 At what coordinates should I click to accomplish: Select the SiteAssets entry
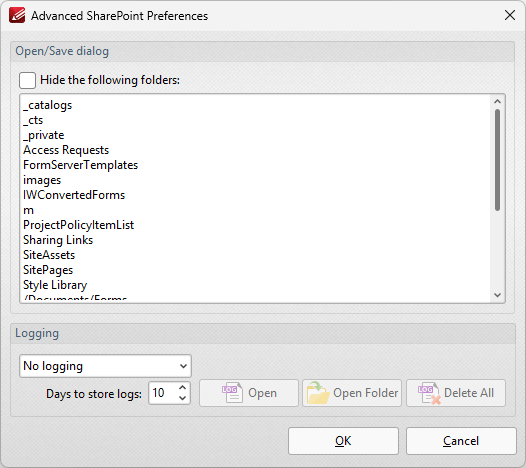(49, 255)
